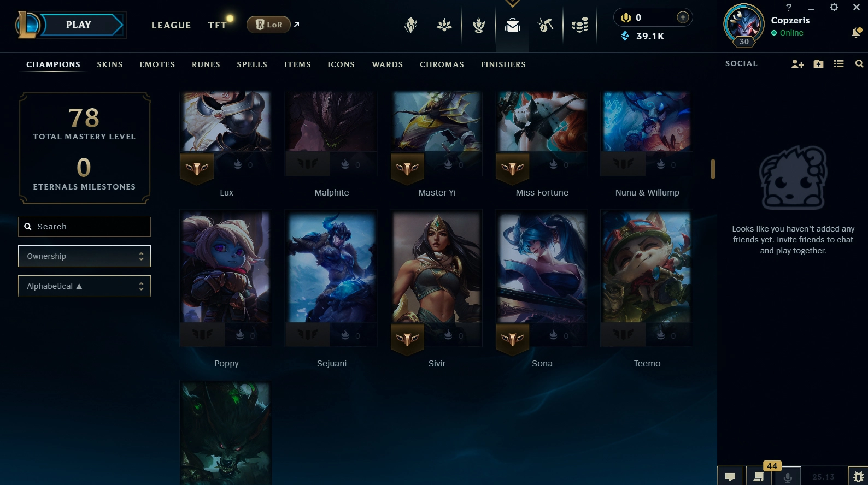Click the notification bell icon
Viewport: 868px width, 485px height.
[857, 33]
